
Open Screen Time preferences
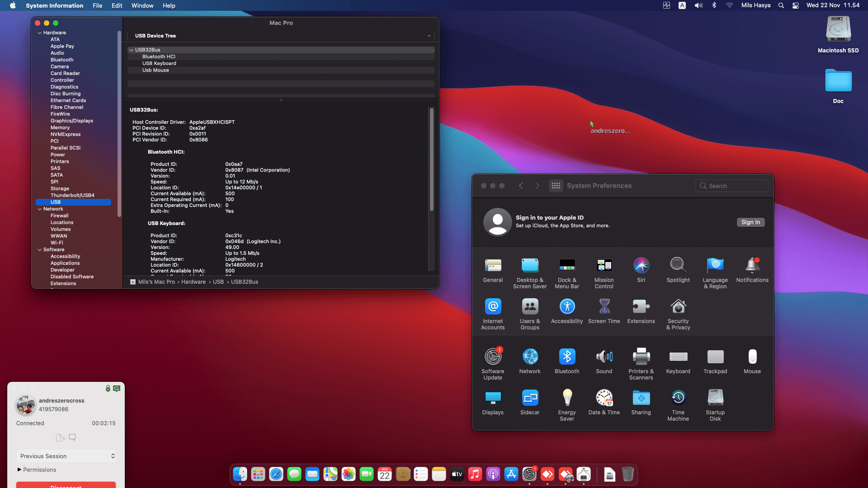pos(604,311)
